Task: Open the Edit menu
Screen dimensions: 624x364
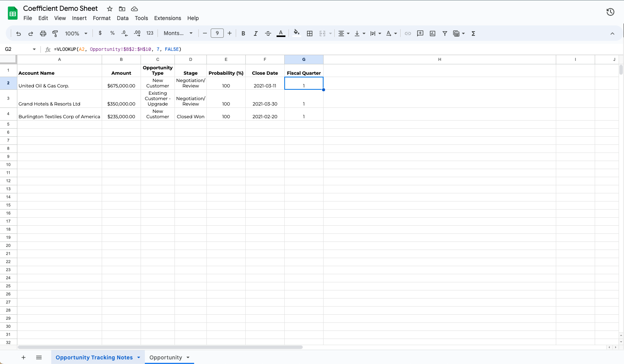Action: coord(43,18)
